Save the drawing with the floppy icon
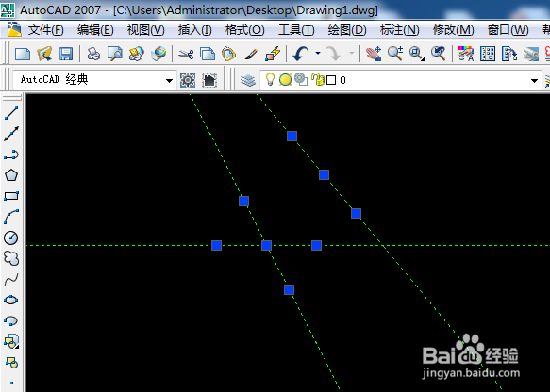The height and width of the screenshot is (392, 550). [x=66, y=54]
